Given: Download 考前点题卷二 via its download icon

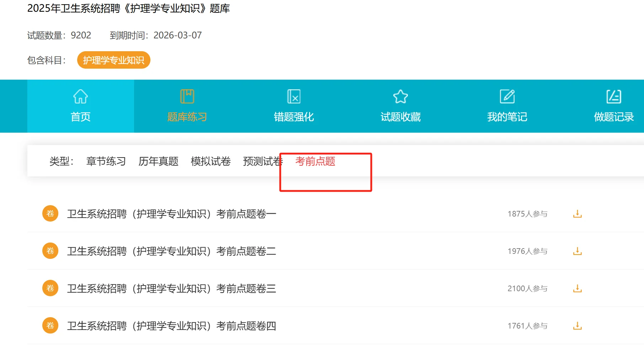Looking at the screenshot, I should (x=578, y=251).
